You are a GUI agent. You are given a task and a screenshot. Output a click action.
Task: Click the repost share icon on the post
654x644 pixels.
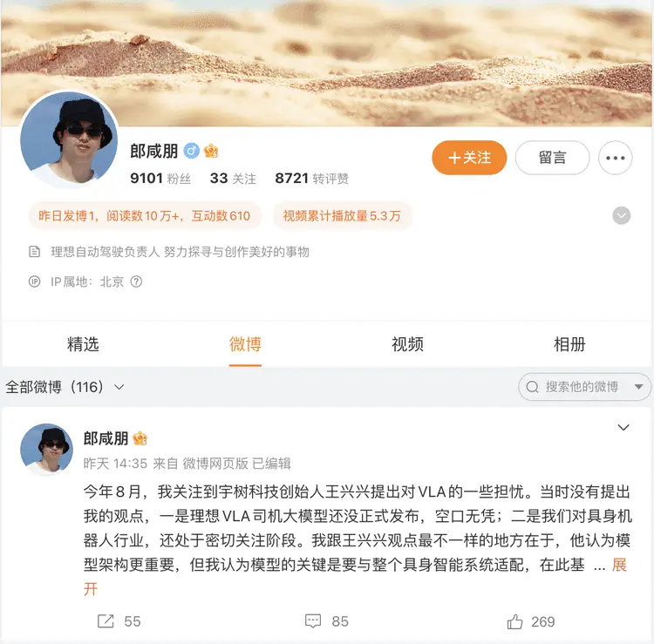point(106,621)
